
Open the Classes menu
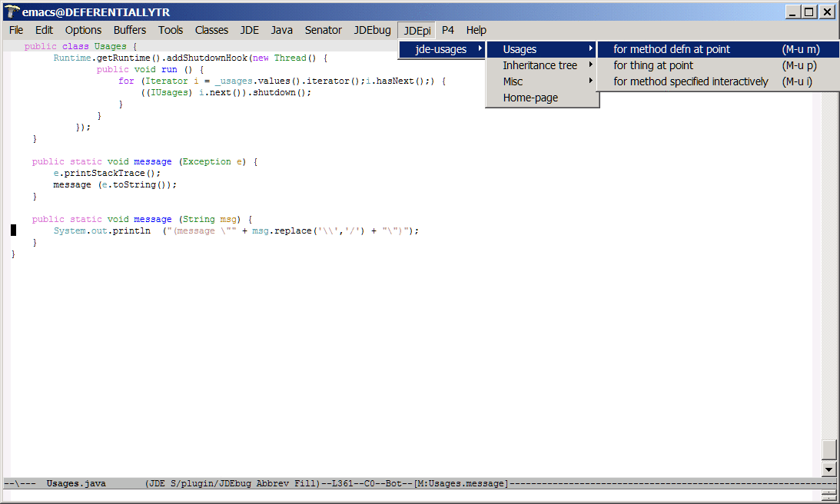[x=211, y=30]
